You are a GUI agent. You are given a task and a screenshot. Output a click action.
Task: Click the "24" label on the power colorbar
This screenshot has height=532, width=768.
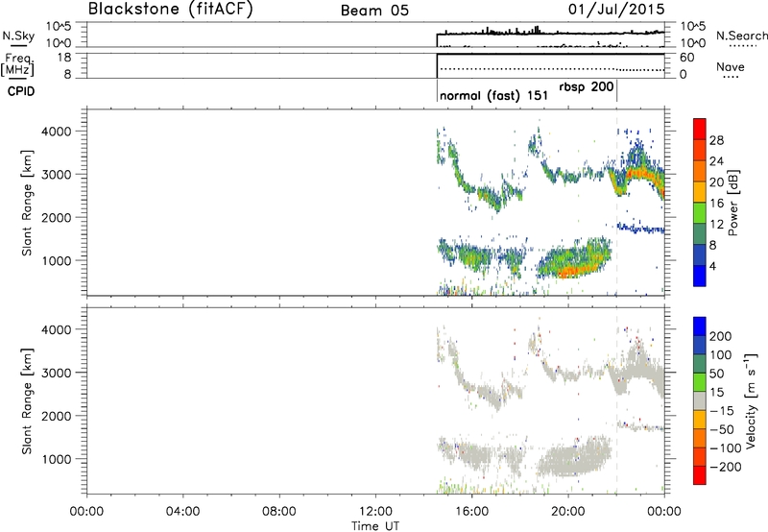click(x=716, y=161)
